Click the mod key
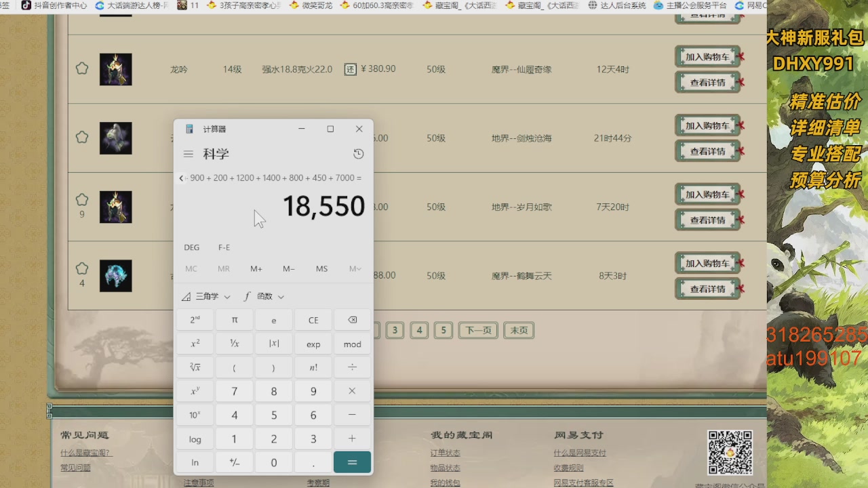Viewport: 868px width, 488px height. click(x=352, y=344)
